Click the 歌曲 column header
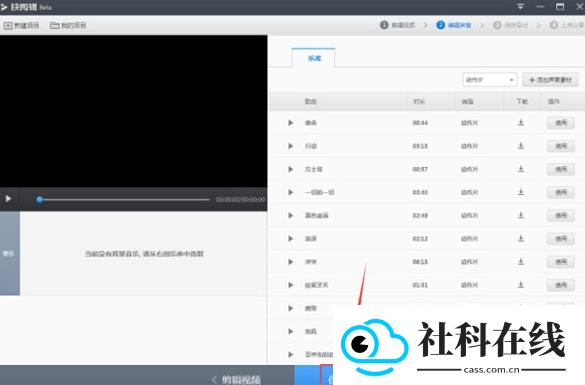Viewport: 585px width, 385px height. (310, 101)
